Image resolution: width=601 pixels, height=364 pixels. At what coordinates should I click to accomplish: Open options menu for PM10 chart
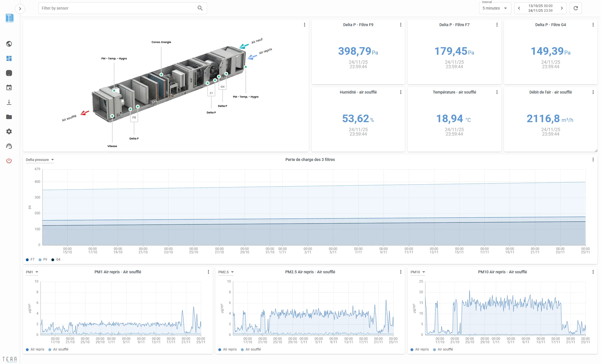click(x=593, y=272)
